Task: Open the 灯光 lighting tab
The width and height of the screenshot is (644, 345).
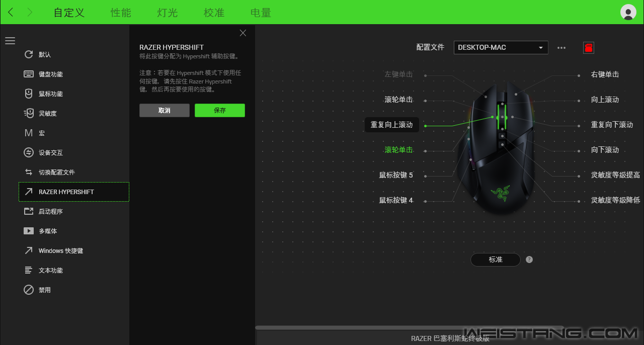Action: (x=167, y=13)
